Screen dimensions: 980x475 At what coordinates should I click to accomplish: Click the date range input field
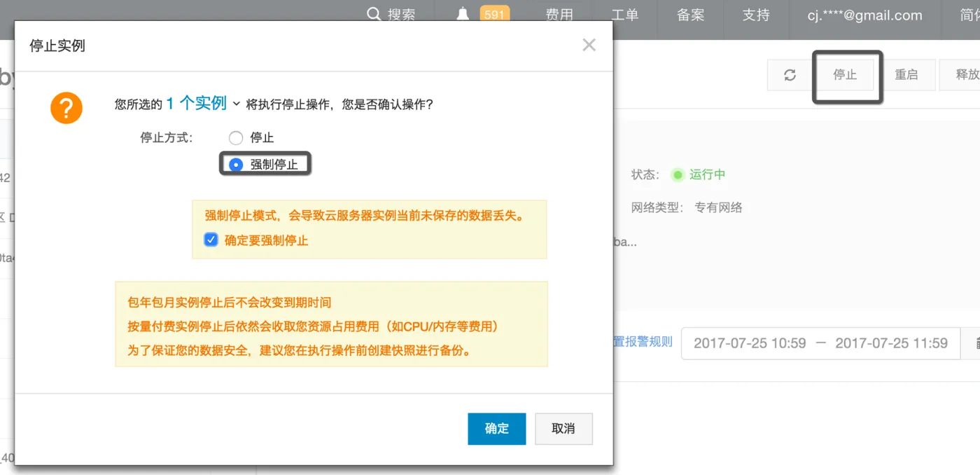pos(820,343)
